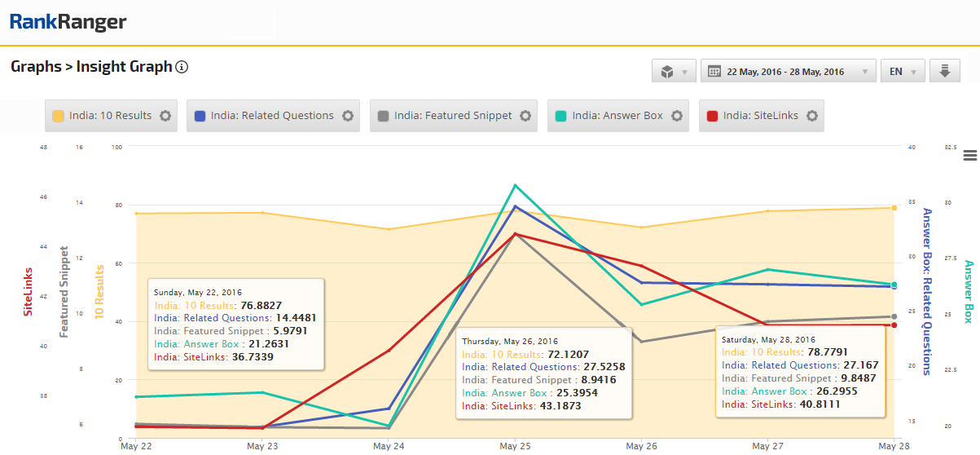Click gear icon on India: Featured Snippet
The image size is (980, 455).
pyautogui.click(x=525, y=116)
